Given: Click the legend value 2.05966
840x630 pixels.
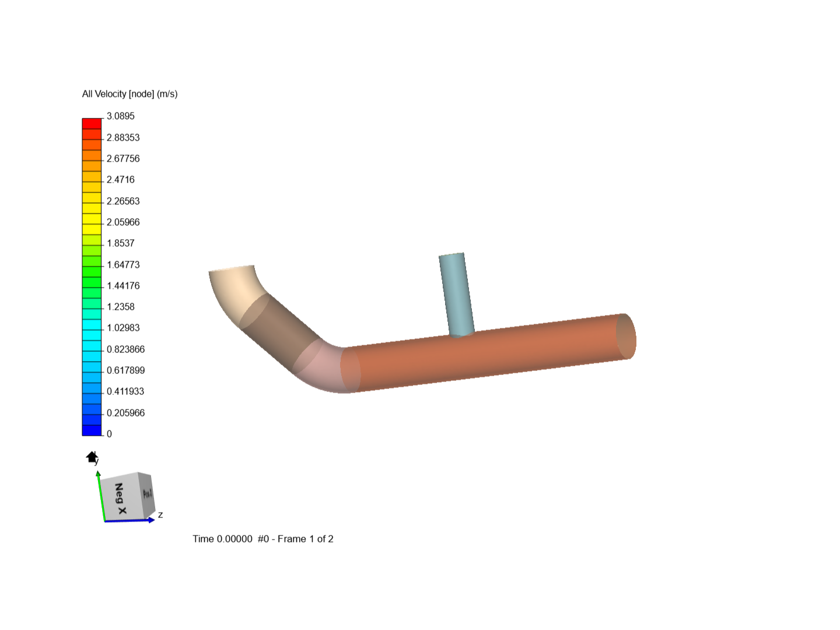Looking at the screenshot, I should [x=123, y=222].
